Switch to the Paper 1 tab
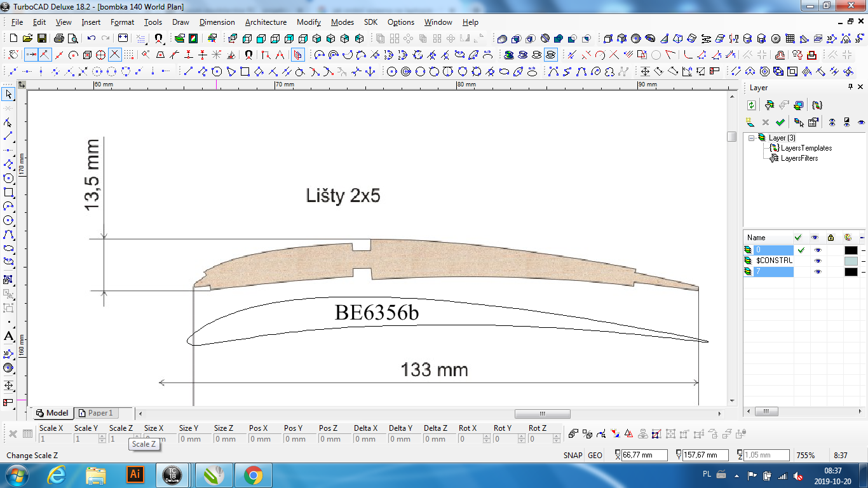Image resolution: width=868 pixels, height=488 pixels. click(x=100, y=413)
